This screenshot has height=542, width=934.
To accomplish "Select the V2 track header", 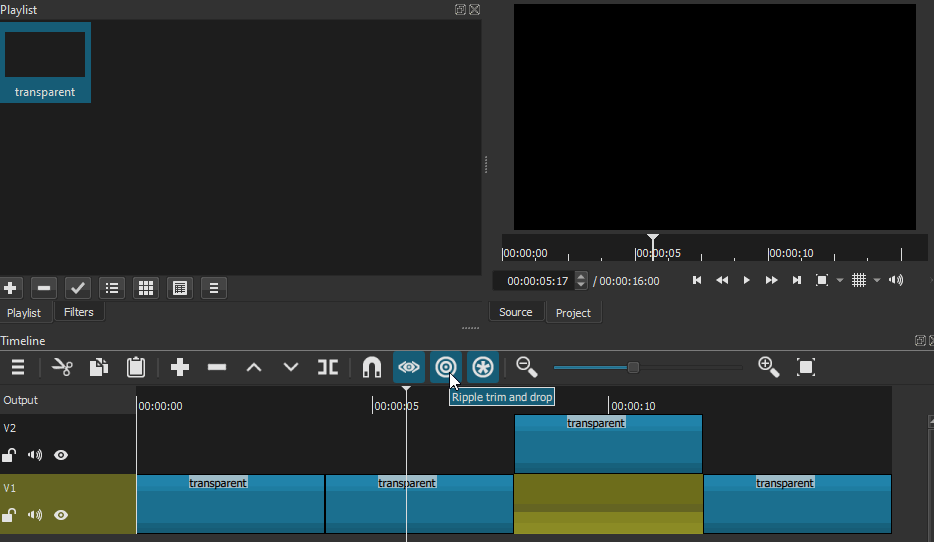I will (68, 444).
